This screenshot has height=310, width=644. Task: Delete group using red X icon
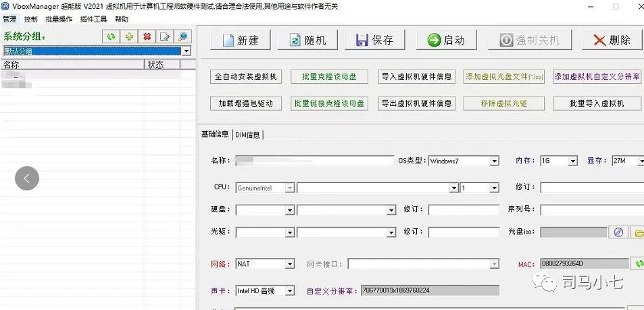147,36
